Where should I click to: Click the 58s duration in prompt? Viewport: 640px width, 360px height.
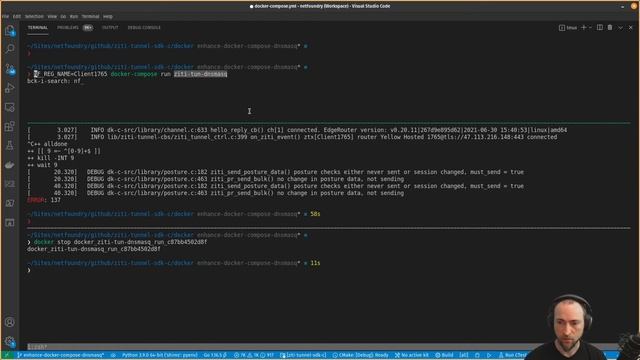[315, 214]
